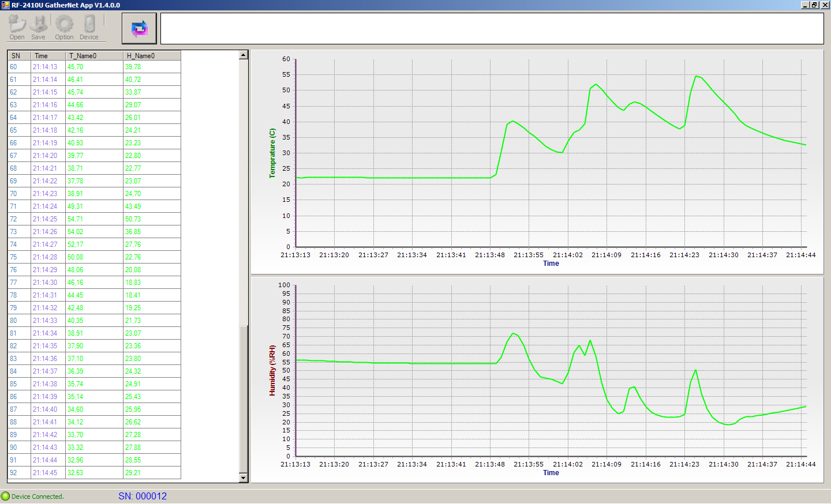This screenshot has height=504, width=831.
Task: Select the temperature value 36,39
Action: (94, 371)
